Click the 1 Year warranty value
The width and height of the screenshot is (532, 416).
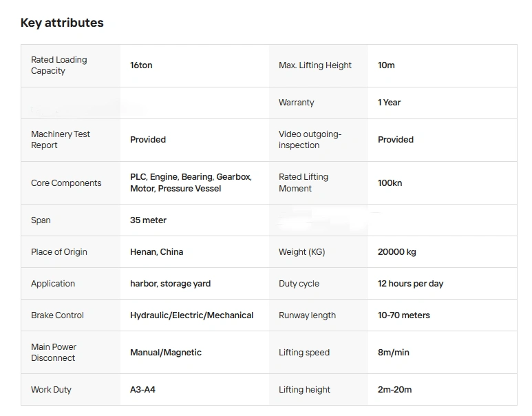point(389,103)
